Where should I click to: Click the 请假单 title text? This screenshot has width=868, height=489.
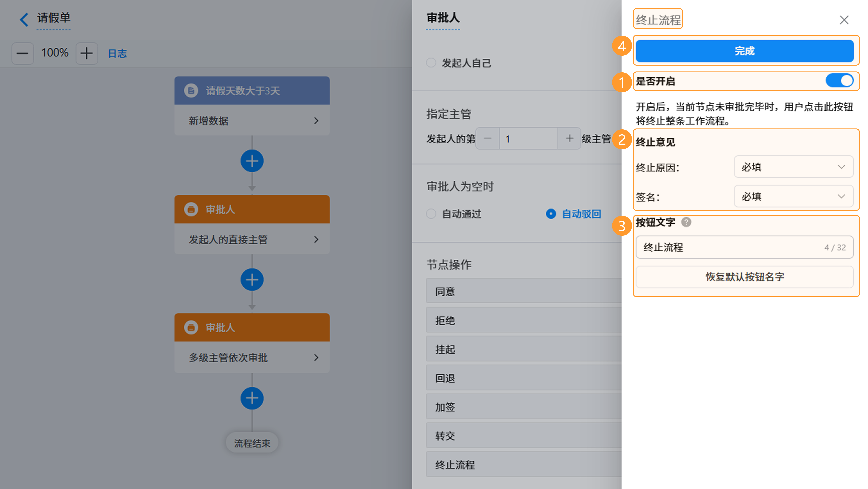(x=54, y=18)
